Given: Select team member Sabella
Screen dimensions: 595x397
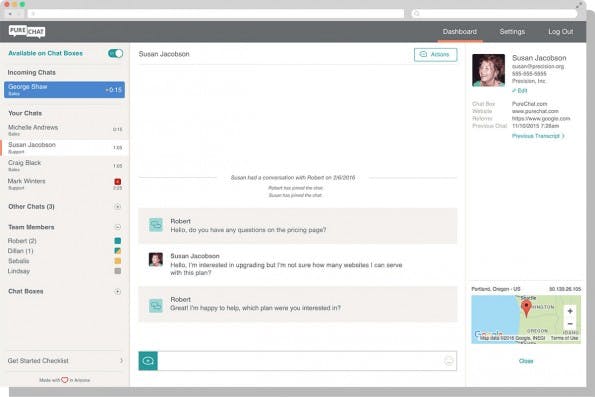Looking at the screenshot, I should coord(19,261).
